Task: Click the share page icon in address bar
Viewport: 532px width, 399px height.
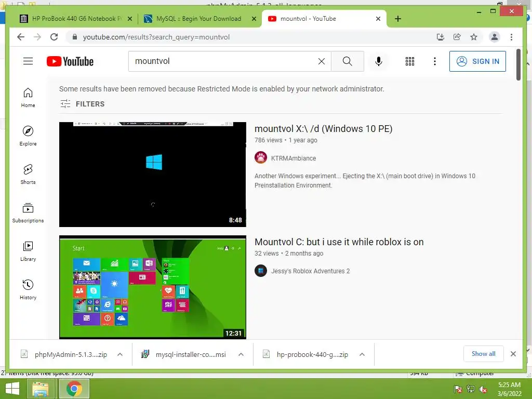Action: pyautogui.click(x=457, y=37)
